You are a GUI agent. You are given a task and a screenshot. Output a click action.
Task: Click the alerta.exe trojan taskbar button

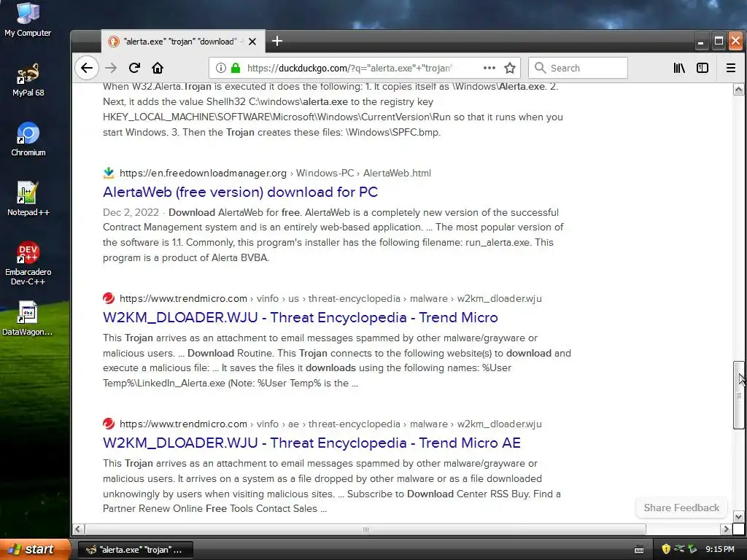135,550
